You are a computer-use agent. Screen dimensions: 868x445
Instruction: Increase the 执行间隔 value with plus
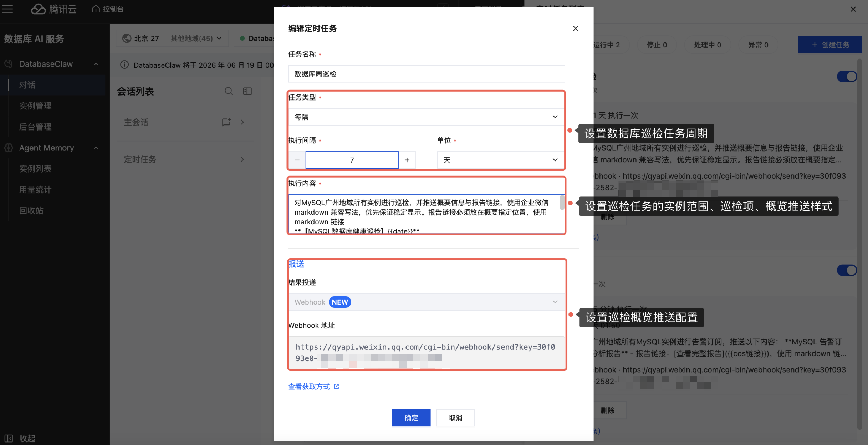[407, 160]
